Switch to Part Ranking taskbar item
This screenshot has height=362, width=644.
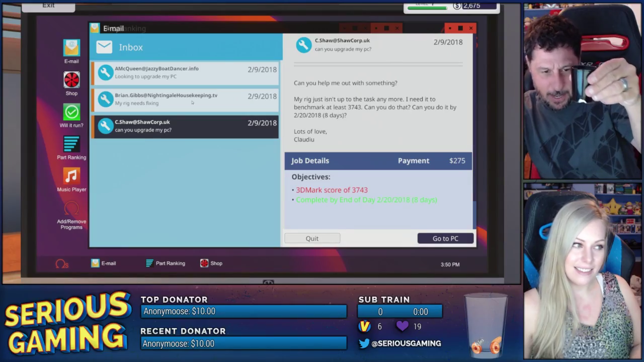click(x=166, y=263)
